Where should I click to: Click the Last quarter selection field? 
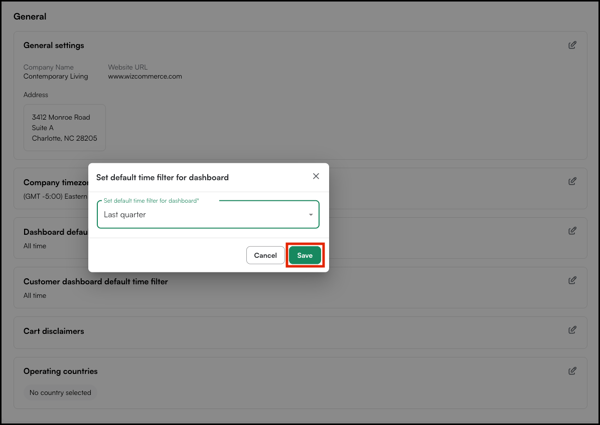[200, 215]
